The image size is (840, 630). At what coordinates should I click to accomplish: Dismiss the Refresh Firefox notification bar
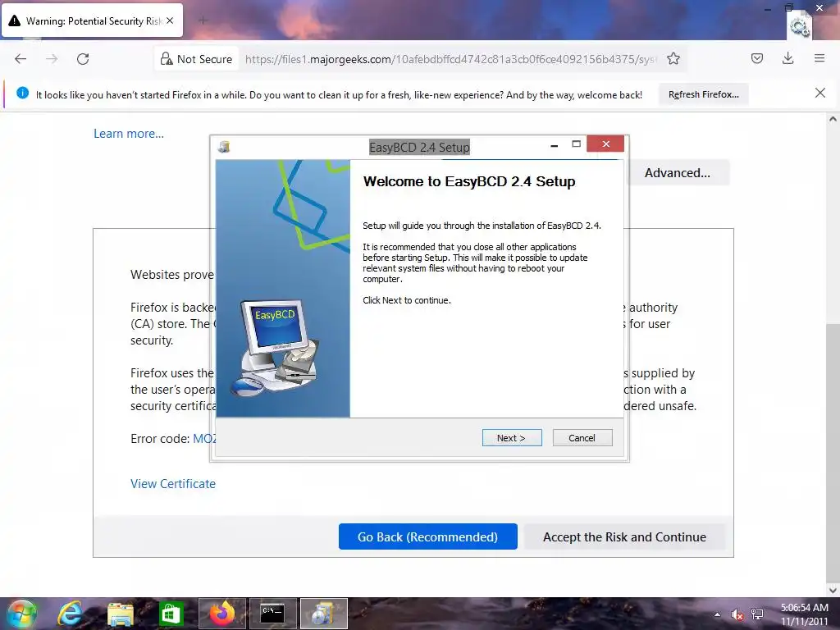(820, 94)
